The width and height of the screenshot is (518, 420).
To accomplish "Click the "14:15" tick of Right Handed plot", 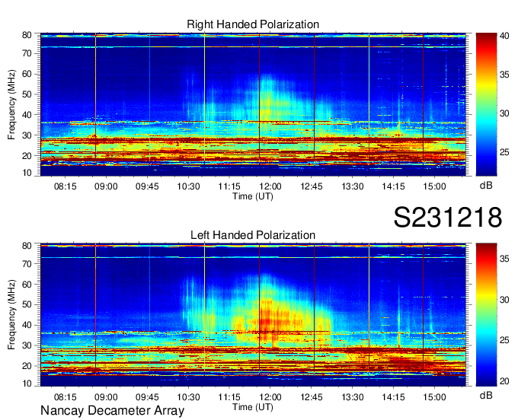I will point(394,186).
